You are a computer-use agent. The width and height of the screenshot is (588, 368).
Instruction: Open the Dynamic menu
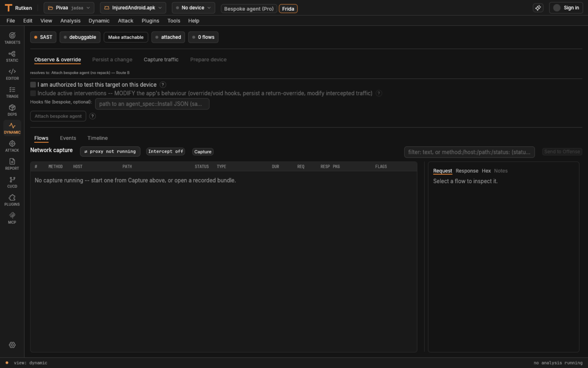(x=99, y=21)
